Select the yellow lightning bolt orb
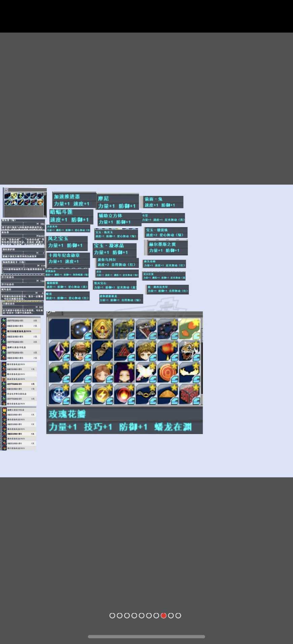 (x=102, y=394)
